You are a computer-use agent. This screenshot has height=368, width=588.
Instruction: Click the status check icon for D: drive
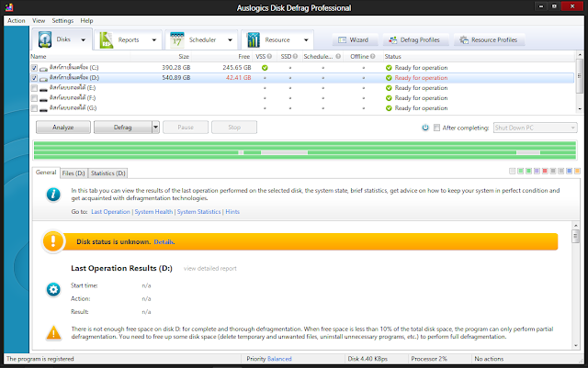tap(389, 78)
